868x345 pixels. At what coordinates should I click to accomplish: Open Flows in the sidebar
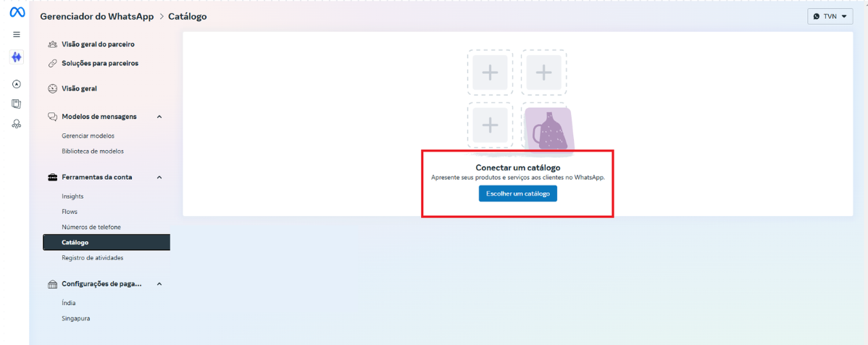pos(70,212)
